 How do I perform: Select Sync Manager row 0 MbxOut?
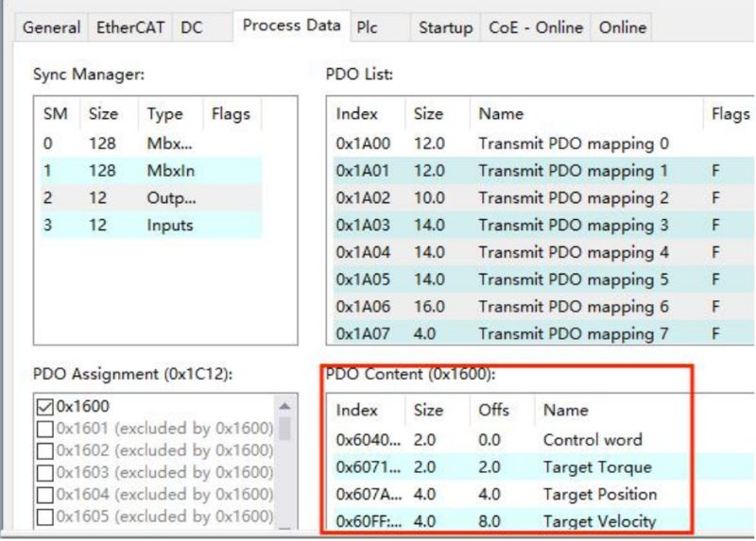pos(151,144)
